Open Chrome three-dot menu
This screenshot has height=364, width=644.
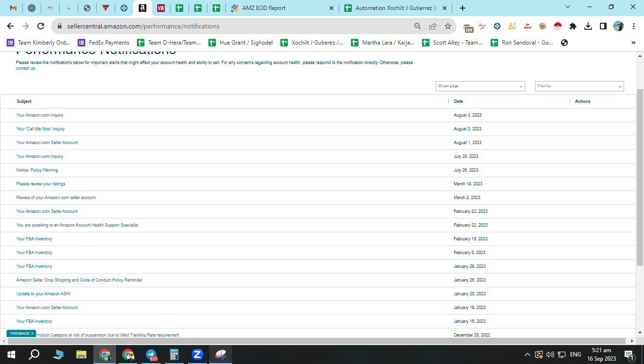[x=634, y=26]
